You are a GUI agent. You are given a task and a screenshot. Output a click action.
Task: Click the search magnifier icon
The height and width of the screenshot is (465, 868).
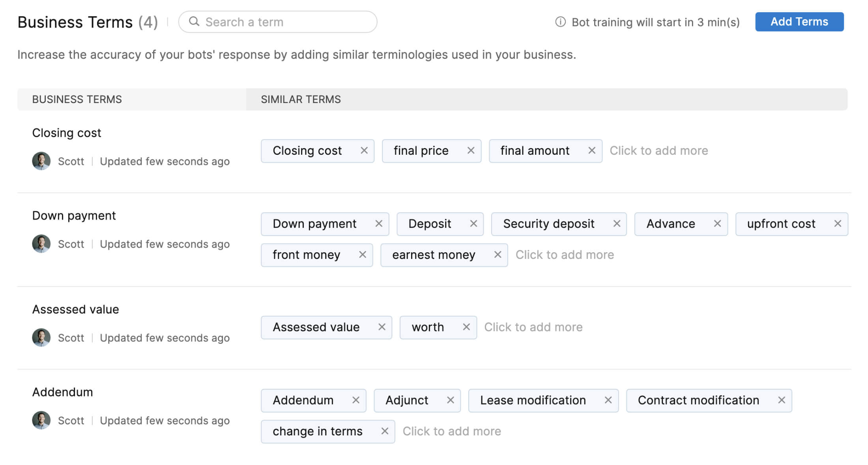(x=194, y=21)
